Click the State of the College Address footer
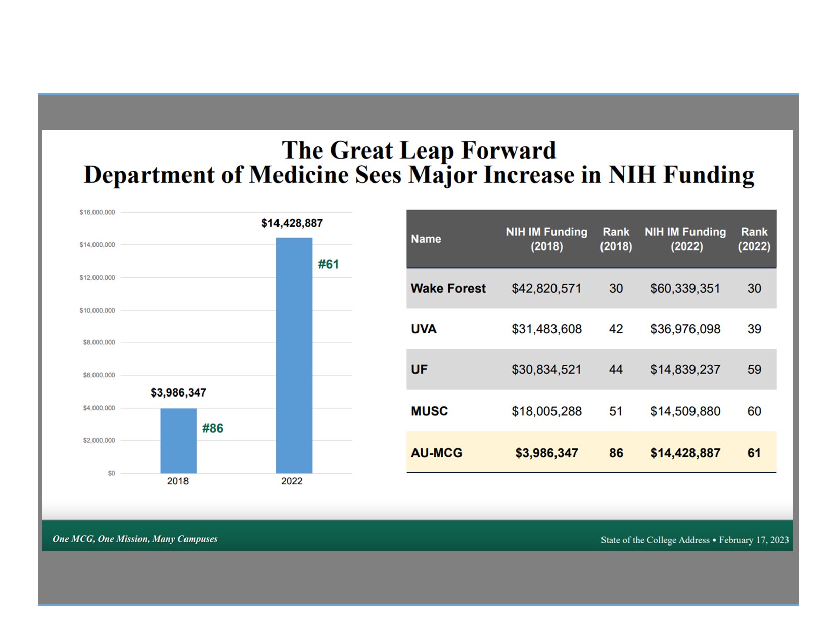Screen dimensions: 834x644 click(694, 540)
